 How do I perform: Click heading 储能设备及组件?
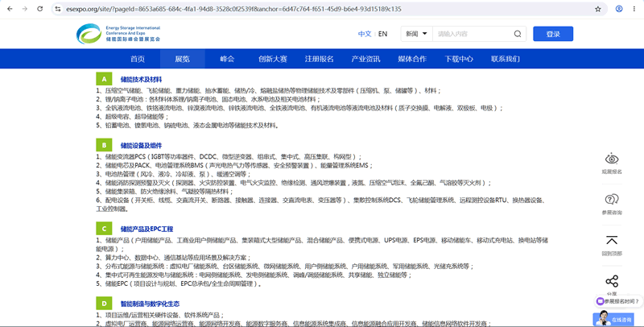tap(141, 146)
